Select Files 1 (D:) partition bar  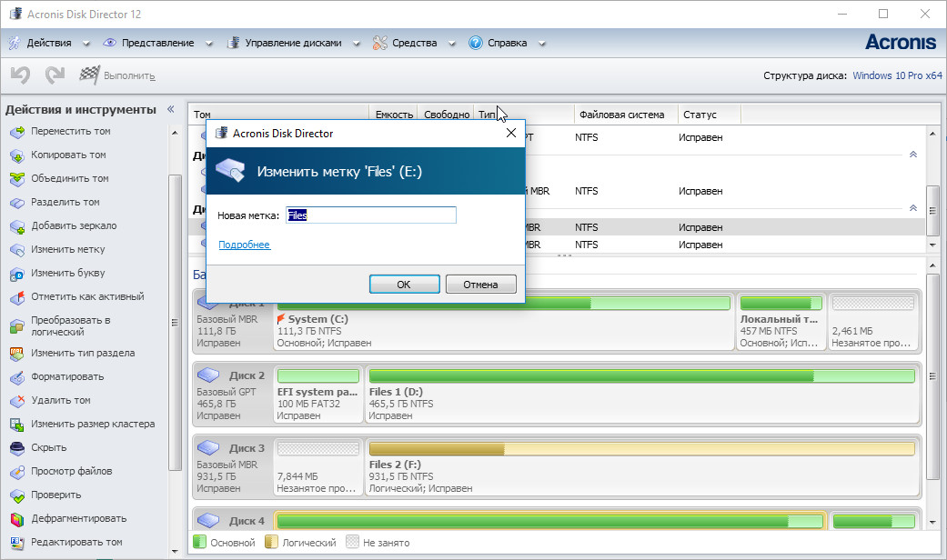point(642,376)
